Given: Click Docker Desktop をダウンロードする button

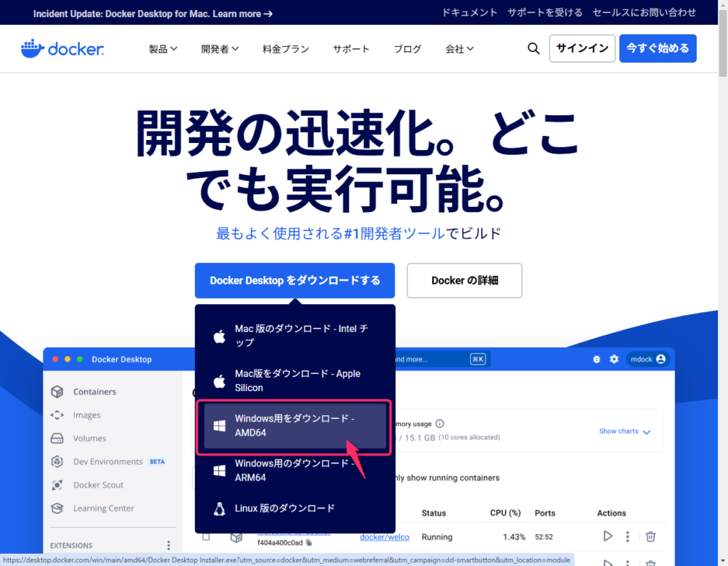Looking at the screenshot, I should tap(295, 280).
